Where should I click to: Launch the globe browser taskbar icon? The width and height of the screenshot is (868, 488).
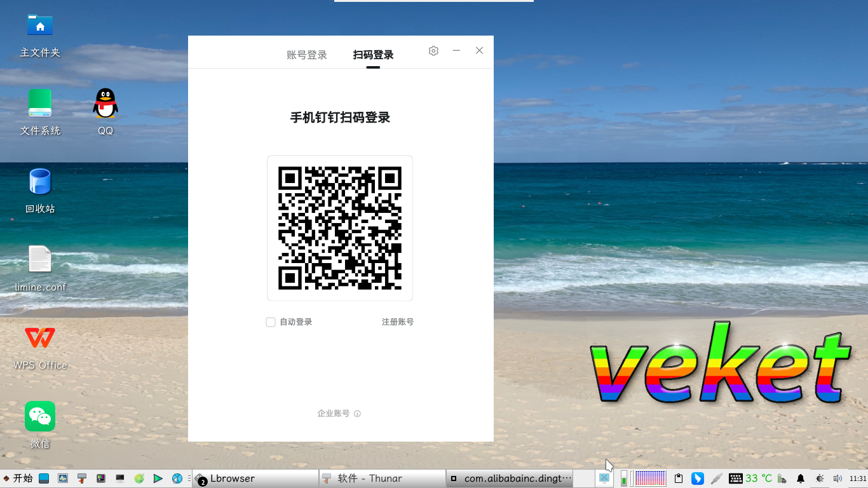[177, 478]
